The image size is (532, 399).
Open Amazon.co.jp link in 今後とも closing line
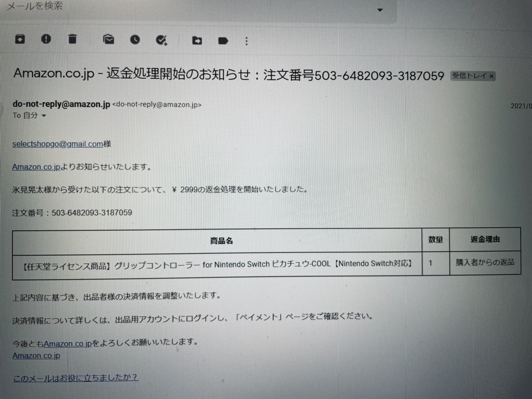(x=68, y=344)
